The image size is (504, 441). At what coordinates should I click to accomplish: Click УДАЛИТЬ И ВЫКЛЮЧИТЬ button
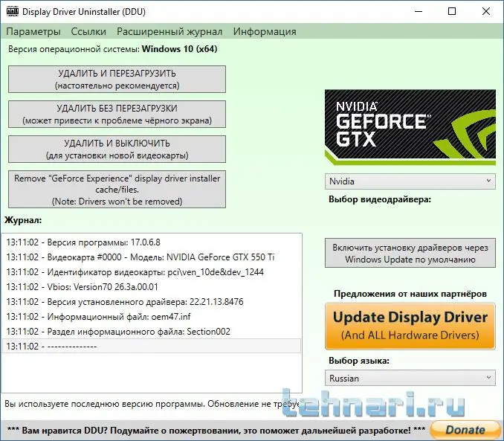117,149
